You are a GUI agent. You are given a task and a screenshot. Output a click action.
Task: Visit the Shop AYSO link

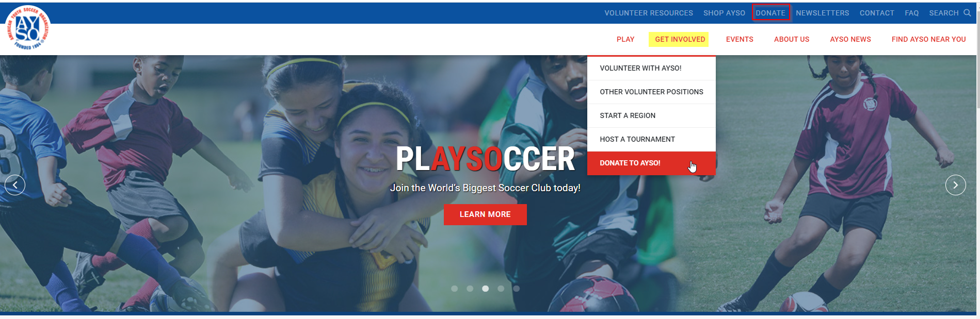click(x=724, y=13)
